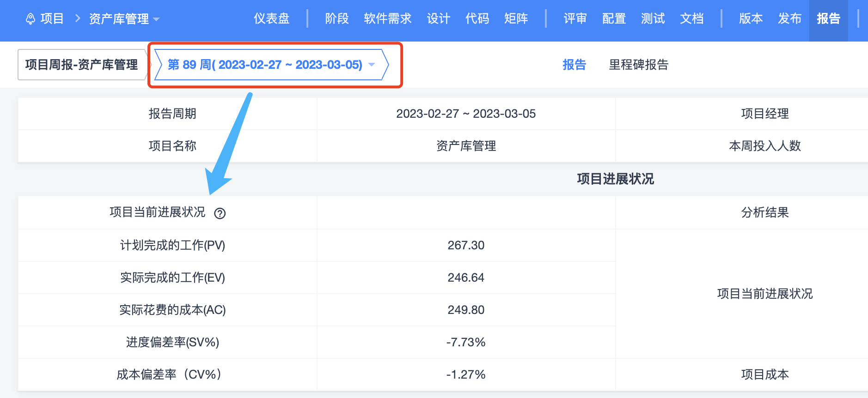The width and height of the screenshot is (868, 398).
Task: Navigate to the 代码 menu
Action: (x=477, y=18)
